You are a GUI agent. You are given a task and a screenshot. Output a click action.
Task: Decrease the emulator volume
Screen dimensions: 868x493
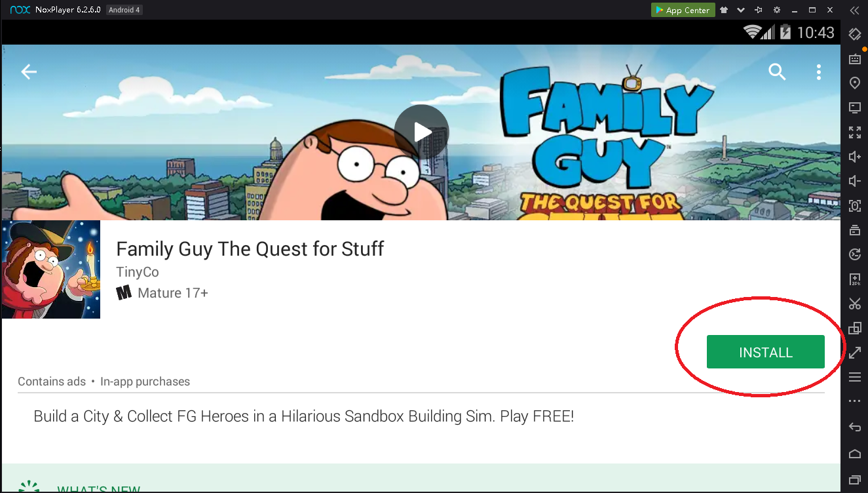coord(855,181)
